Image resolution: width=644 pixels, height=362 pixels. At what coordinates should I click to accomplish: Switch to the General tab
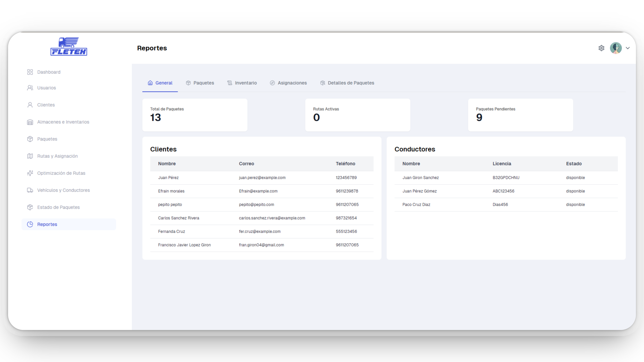click(x=160, y=83)
